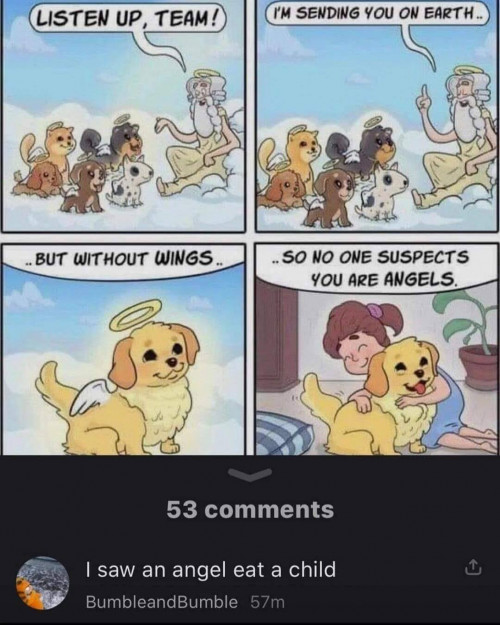Viewport: 500px width, 625px height.
Task: Open BumbleandBumble's profile avatar picture
Action: 43,583
